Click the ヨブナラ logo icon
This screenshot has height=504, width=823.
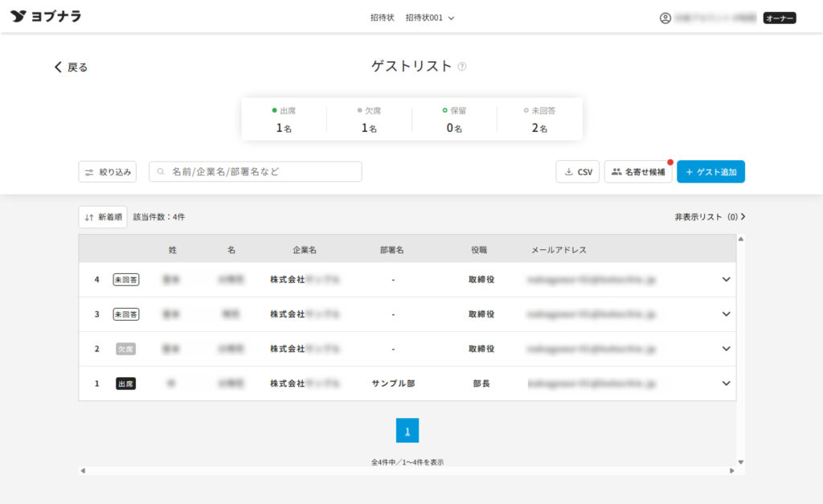[x=18, y=16]
